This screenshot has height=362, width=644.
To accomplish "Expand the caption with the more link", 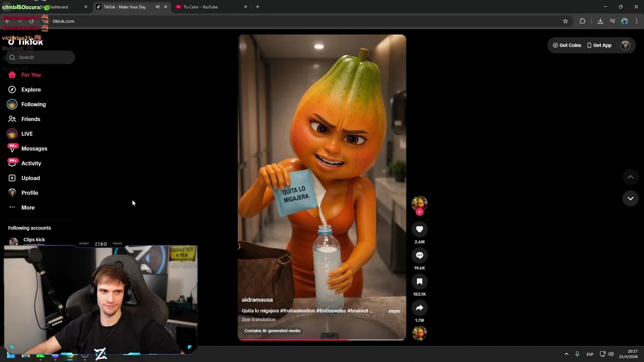I will tap(394, 311).
